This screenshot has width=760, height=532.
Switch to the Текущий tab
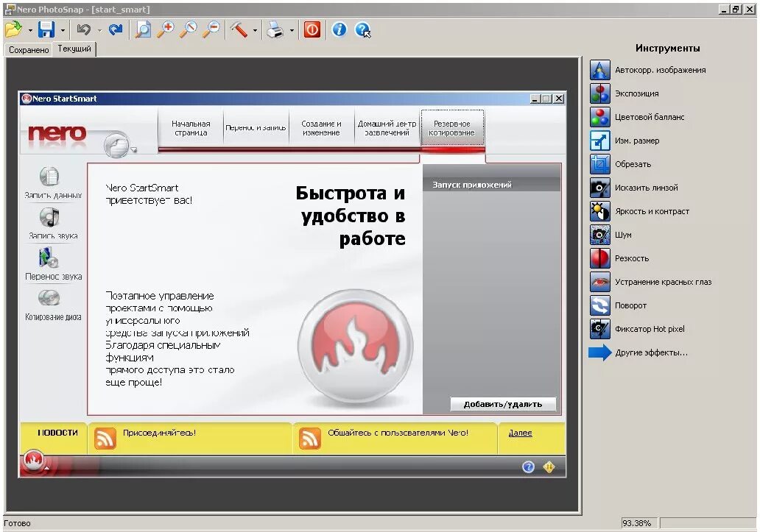point(74,49)
